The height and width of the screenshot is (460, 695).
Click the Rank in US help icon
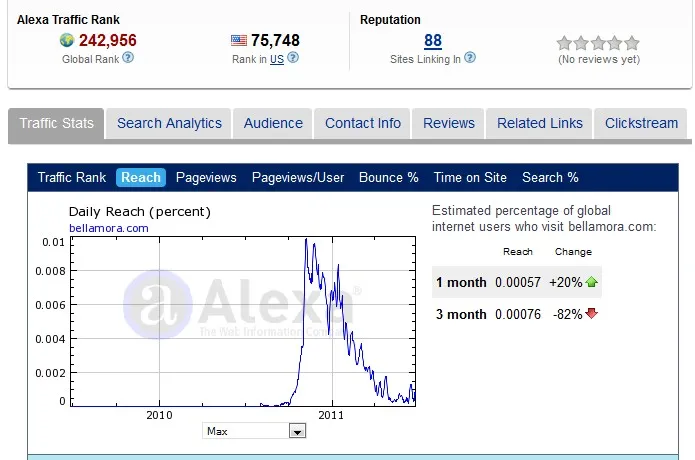pos(293,58)
